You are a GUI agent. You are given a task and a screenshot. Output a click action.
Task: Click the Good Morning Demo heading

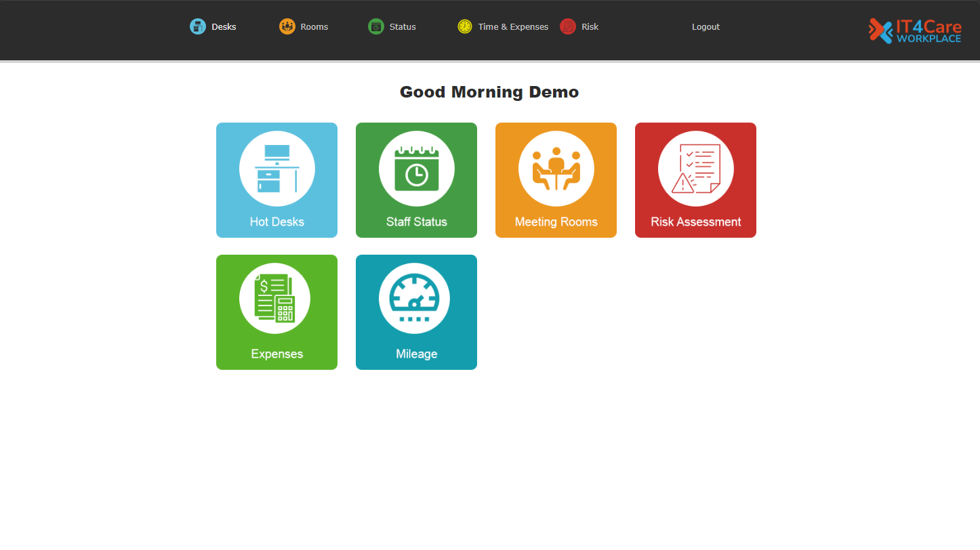pos(489,92)
